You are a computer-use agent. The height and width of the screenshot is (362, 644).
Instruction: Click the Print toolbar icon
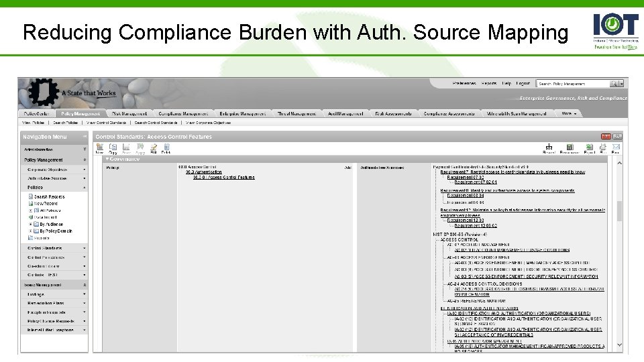click(x=603, y=147)
